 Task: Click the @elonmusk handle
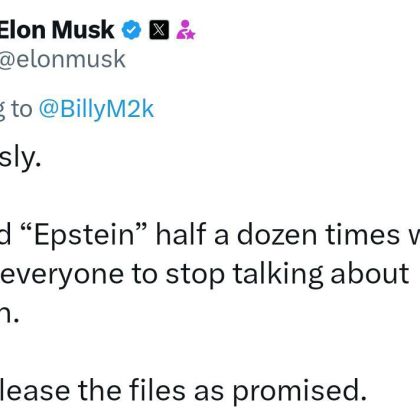[63, 59]
